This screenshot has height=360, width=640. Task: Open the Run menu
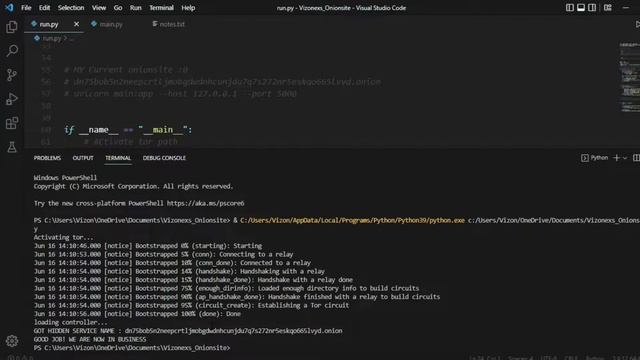click(136, 8)
